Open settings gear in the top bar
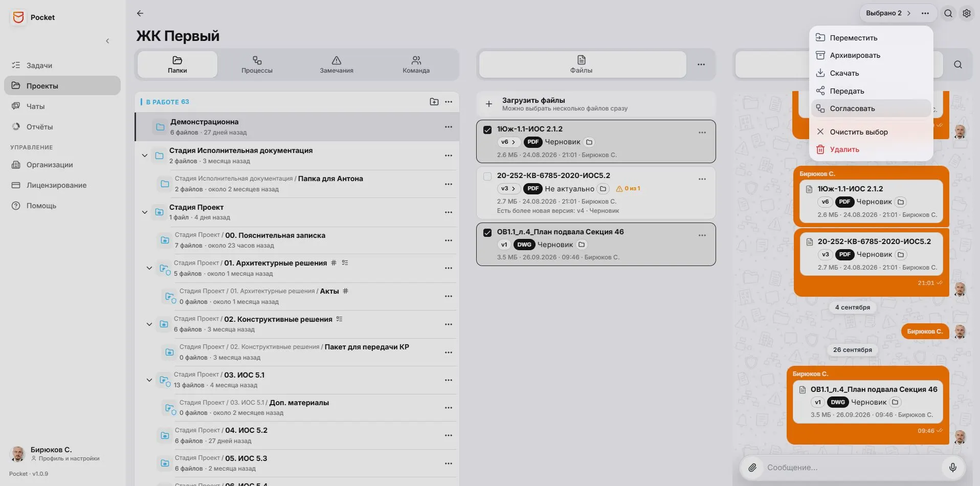The height and width of the screenshot is (486, 980). [967, 13]
